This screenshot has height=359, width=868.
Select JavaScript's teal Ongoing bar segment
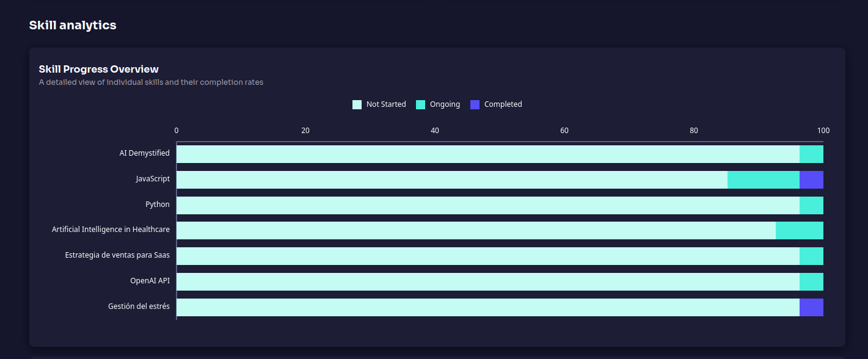pos(763,179)
